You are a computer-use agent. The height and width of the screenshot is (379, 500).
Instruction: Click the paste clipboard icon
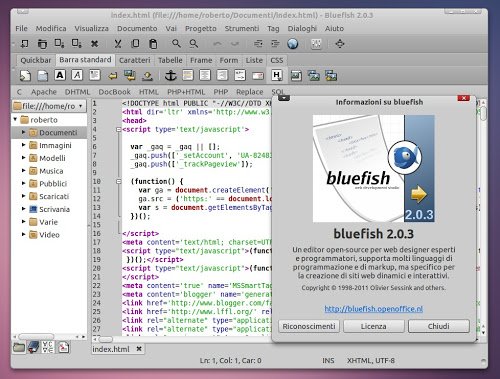pyautogui.click(x=153, y=44)
